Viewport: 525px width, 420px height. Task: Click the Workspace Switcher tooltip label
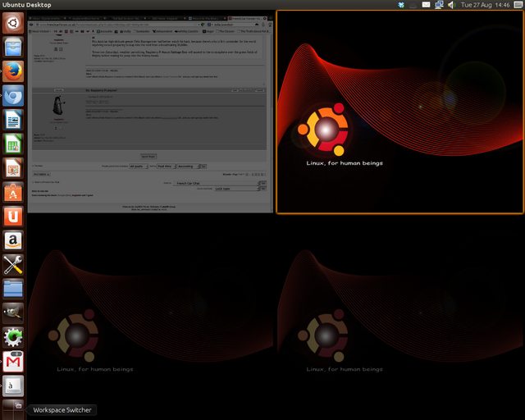click(62, 410)
